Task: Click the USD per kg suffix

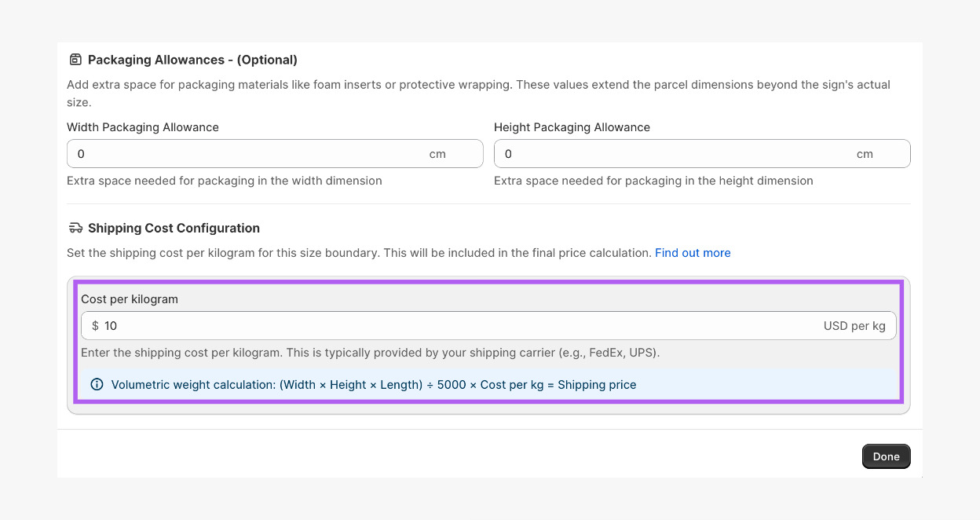Action: (854, 326)
